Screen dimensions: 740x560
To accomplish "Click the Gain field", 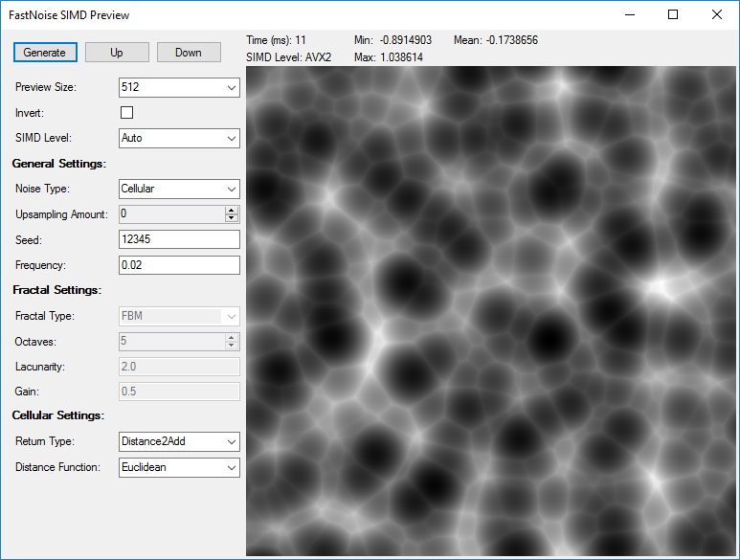I will pos(179,392).
